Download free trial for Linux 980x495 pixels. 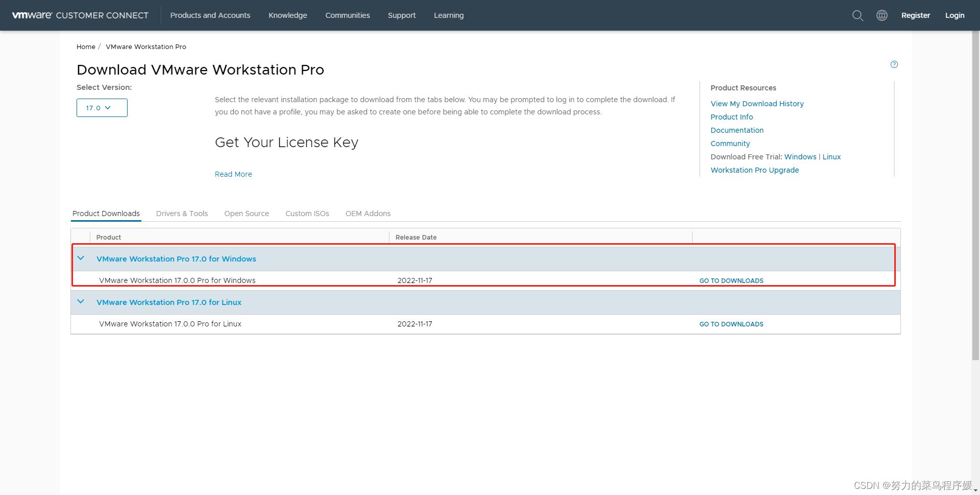click(831, 157)
